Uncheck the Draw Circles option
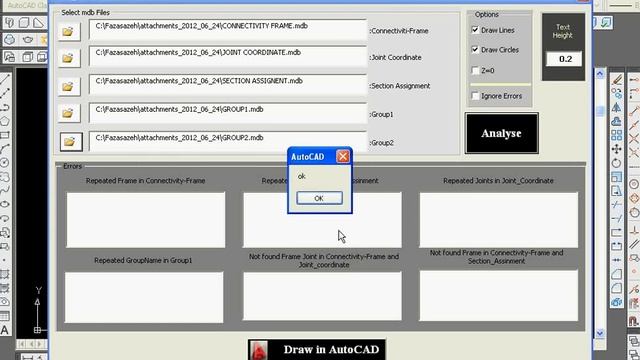Image resolution: width=640 pixels, height=360 pixels. 475,49
